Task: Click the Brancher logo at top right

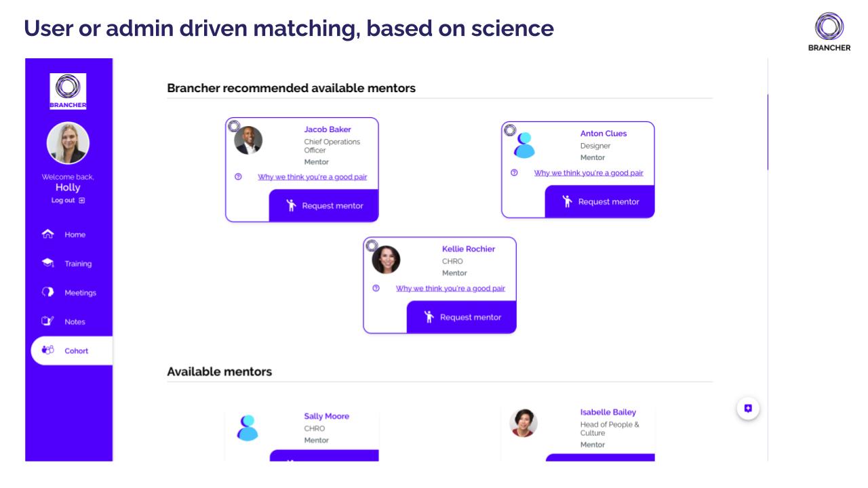Action: 829,30
